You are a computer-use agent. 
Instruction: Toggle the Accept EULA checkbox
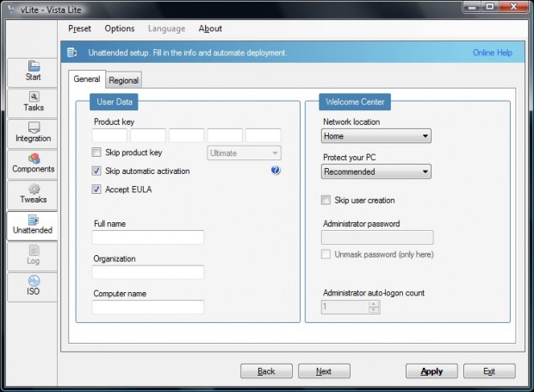click(x=96, y=189)
